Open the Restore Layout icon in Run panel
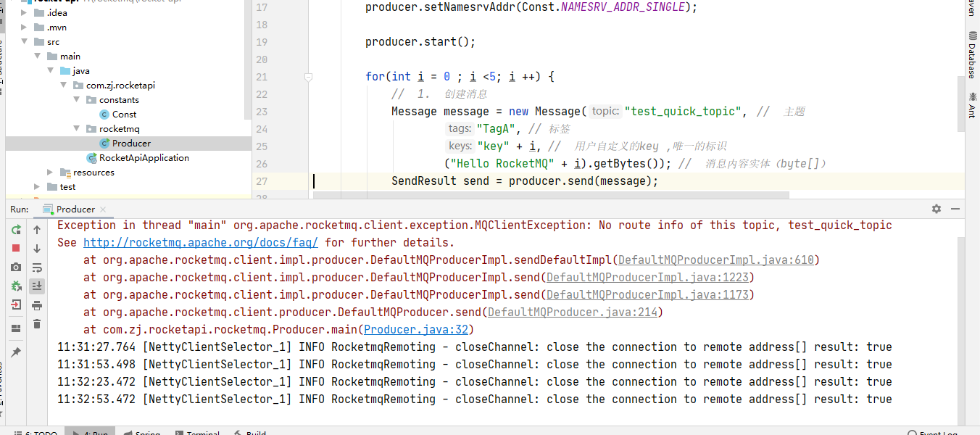980x435 pixels. click(x=16, y=328)
